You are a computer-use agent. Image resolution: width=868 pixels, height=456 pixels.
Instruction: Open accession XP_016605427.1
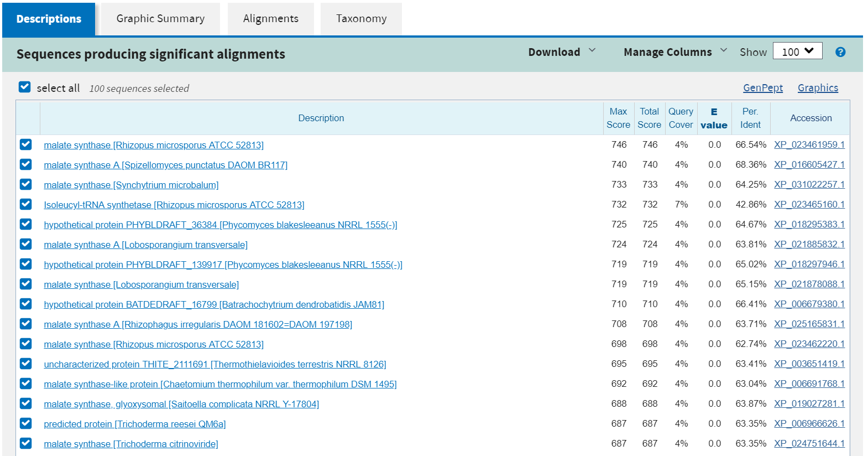(x=809, y=164)
